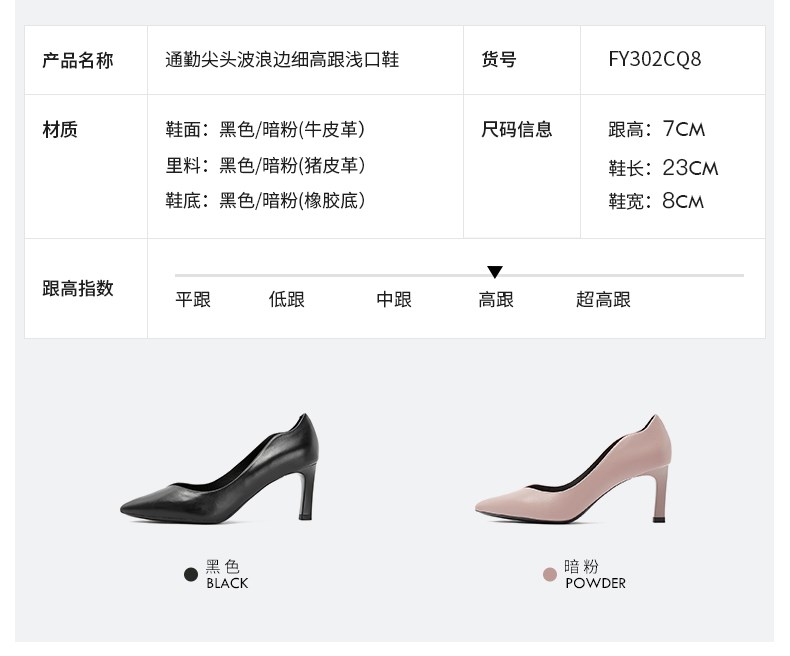This screenshot has width=790, height=656.
Task: Open the black high heel shoe image
Action: (220, 469)
